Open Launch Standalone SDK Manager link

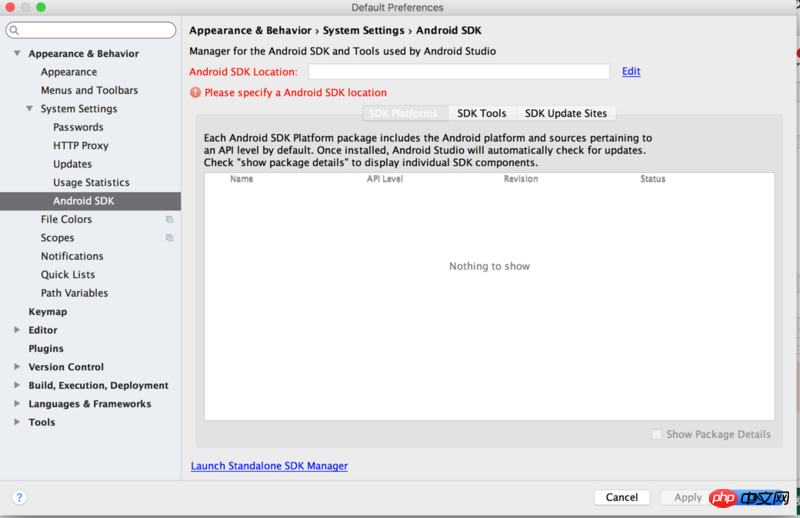click(269, 466)
